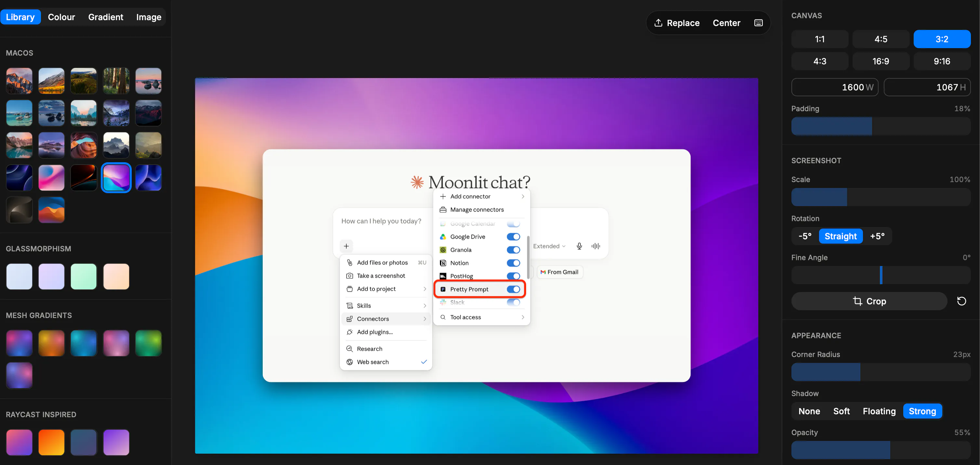Select the pink and blue swirl wallpaper
The width and height of the screenshot is (980, 465).
(x=51, y=177)
